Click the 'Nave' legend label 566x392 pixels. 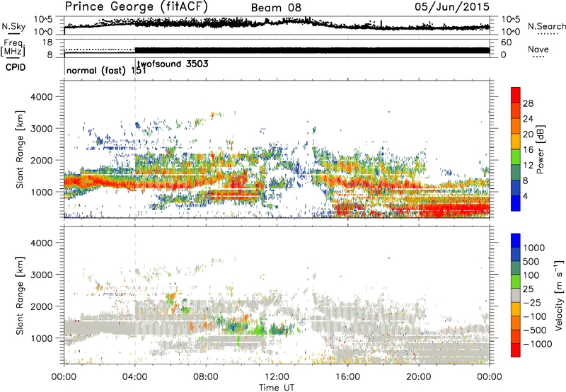(x=538, y=49)
